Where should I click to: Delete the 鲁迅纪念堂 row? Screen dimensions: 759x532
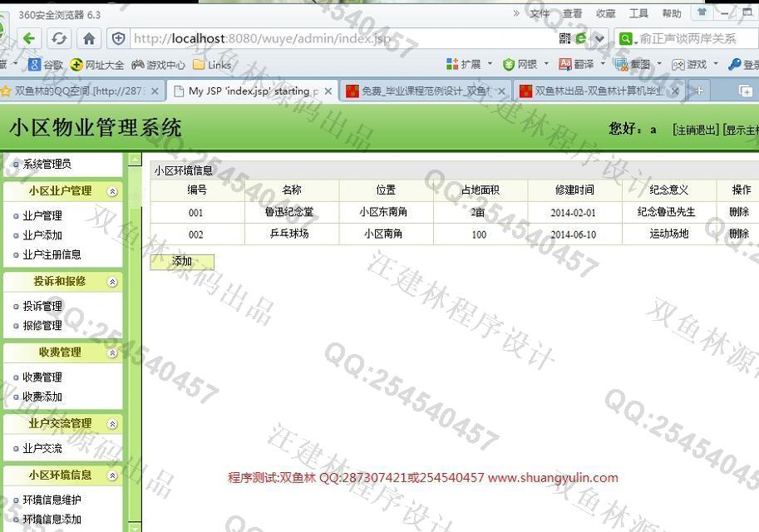[x=739, y=212]
